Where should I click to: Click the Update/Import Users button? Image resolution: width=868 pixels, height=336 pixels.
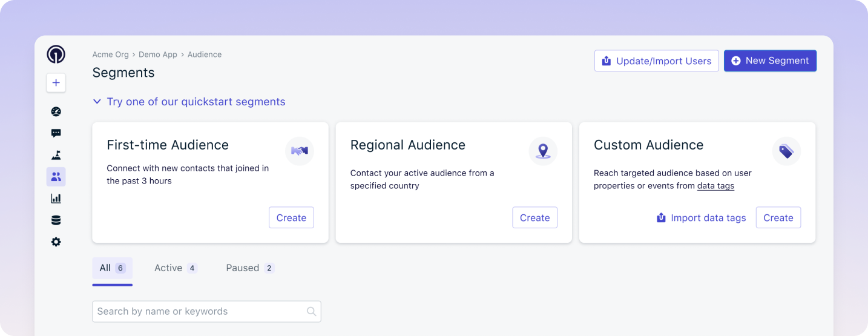point(656,61)
